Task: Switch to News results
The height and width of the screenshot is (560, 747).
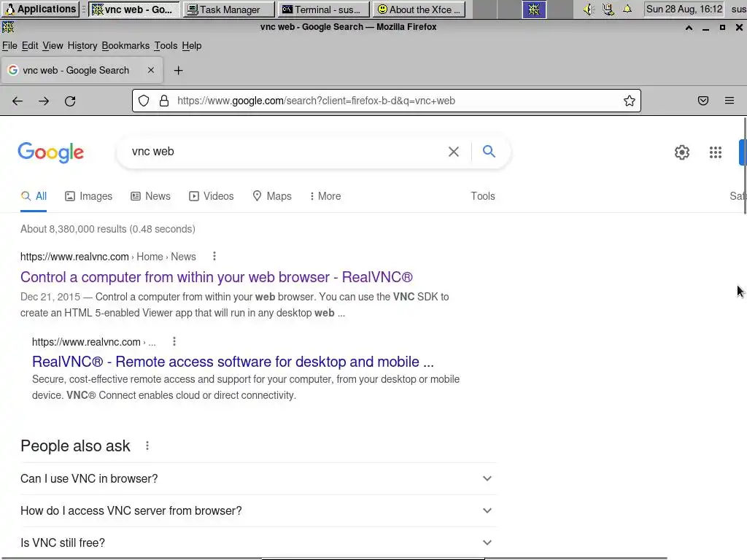Action: [150, 196]
